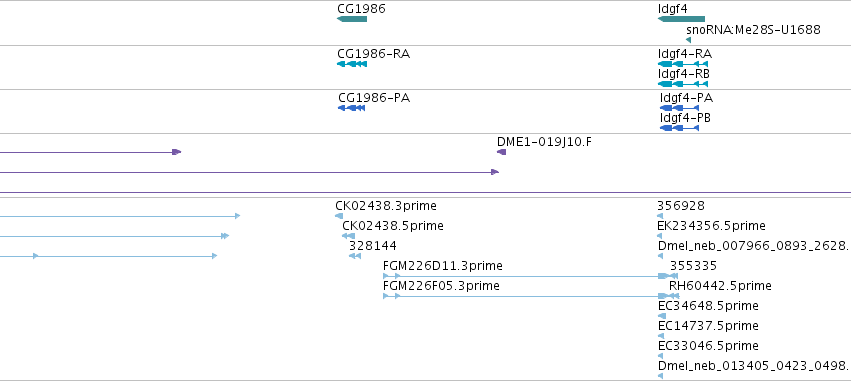Viewport: 851px width, 381px height.
Task: Click the RH60442.5prime feature label
Action: point(720,286)
